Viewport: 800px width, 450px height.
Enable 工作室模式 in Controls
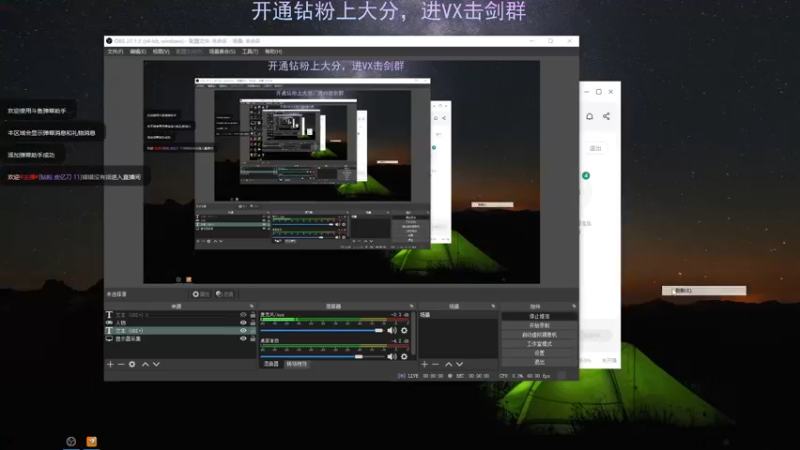pyautogui.click(x=539, y=344)
